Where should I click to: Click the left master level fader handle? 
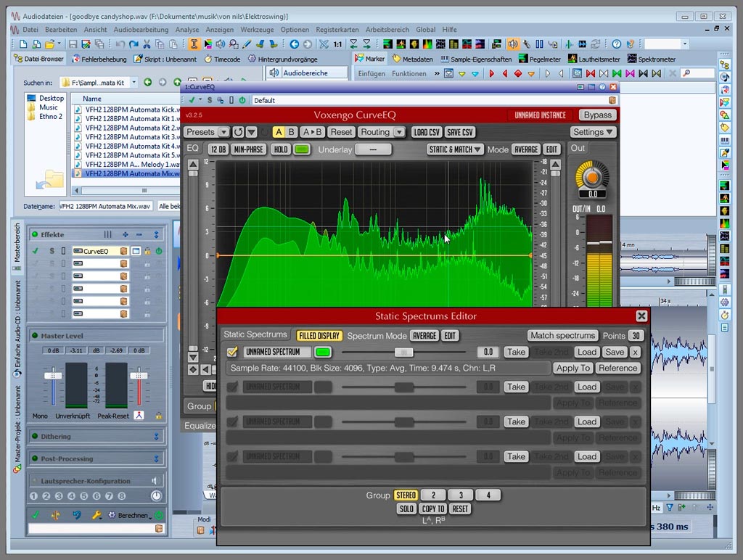[x=53, y=375]
